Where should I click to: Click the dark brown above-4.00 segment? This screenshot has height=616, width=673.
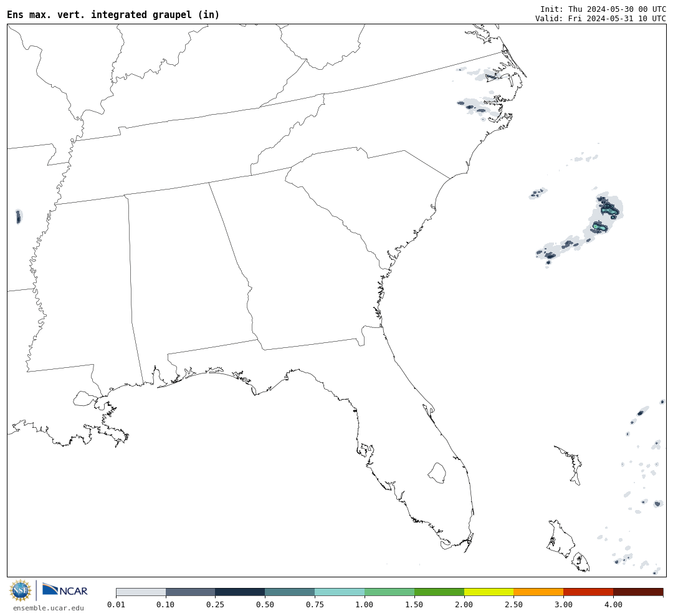pyautogui.click(x=638, y=592)
